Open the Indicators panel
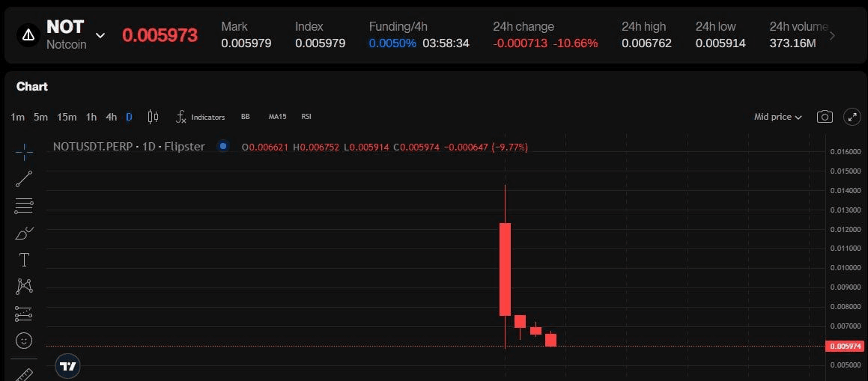 (200, 117)
